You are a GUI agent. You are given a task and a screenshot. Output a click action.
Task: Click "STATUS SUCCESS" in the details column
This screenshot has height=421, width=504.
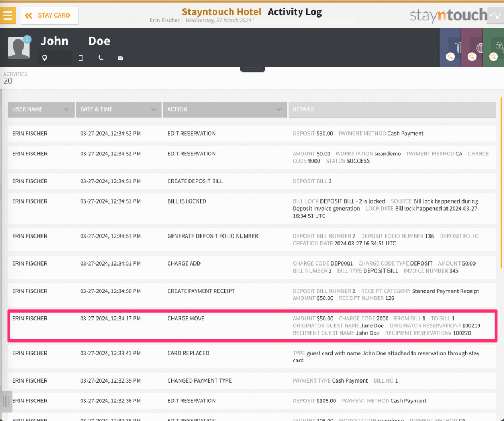pyautogui.click(x=348, y=161)
